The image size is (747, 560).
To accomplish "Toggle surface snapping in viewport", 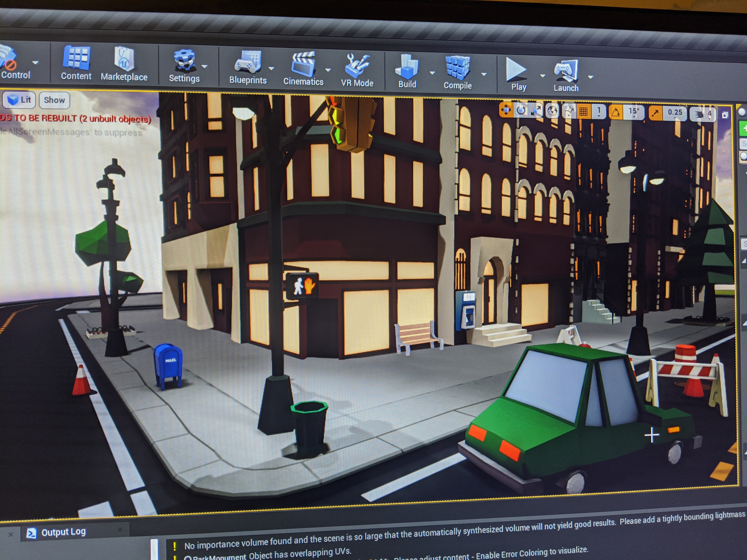I will [569, 111].
